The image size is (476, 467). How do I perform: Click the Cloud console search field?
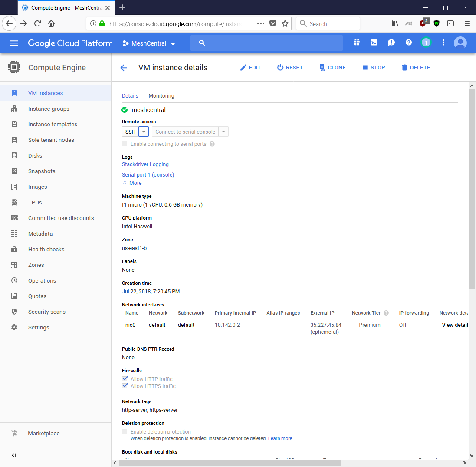click(266, 43)
